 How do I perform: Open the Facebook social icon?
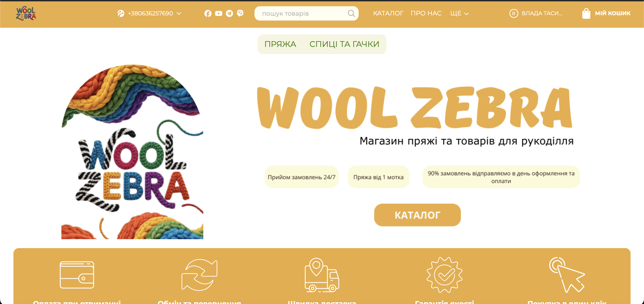pyautogui.click(x=208, y=13)
